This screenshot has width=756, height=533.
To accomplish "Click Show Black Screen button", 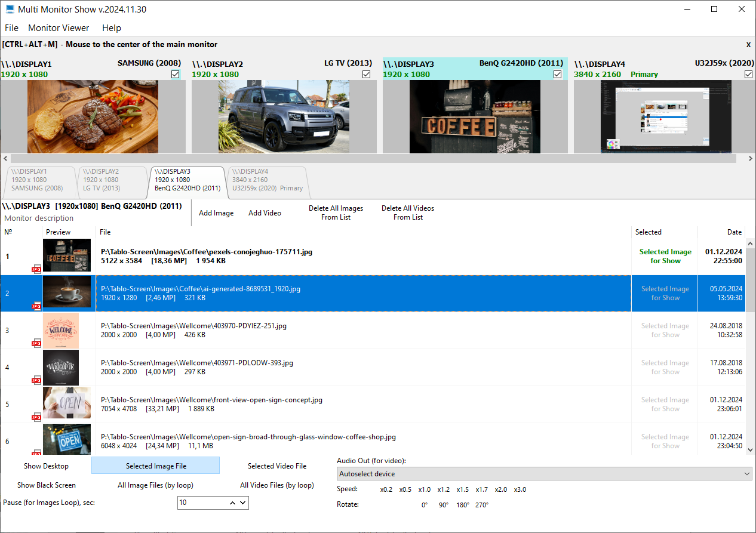I will (x=47, y=485).
